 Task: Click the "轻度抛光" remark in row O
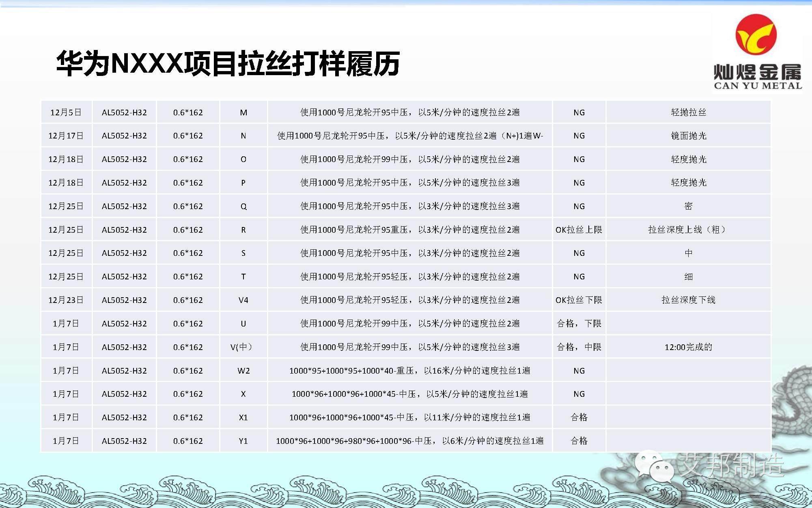[689, 159]
